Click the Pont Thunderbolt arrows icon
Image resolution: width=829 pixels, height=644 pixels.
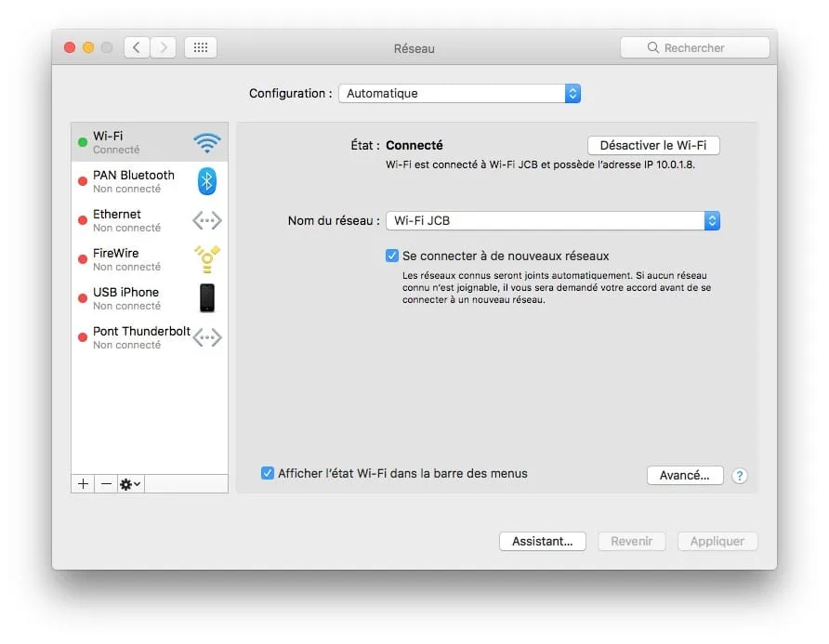click(x=206, y=337)
